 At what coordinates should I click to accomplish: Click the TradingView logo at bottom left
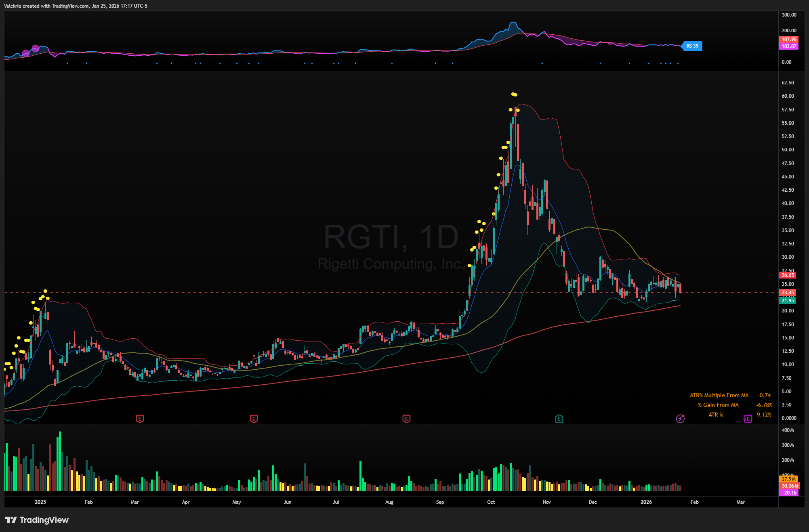tap(37, 520)
